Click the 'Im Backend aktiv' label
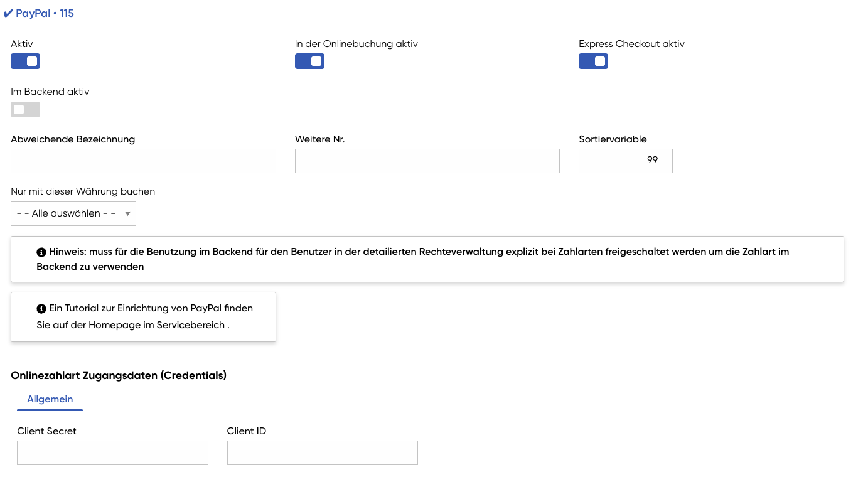 [x=50, y=92]
